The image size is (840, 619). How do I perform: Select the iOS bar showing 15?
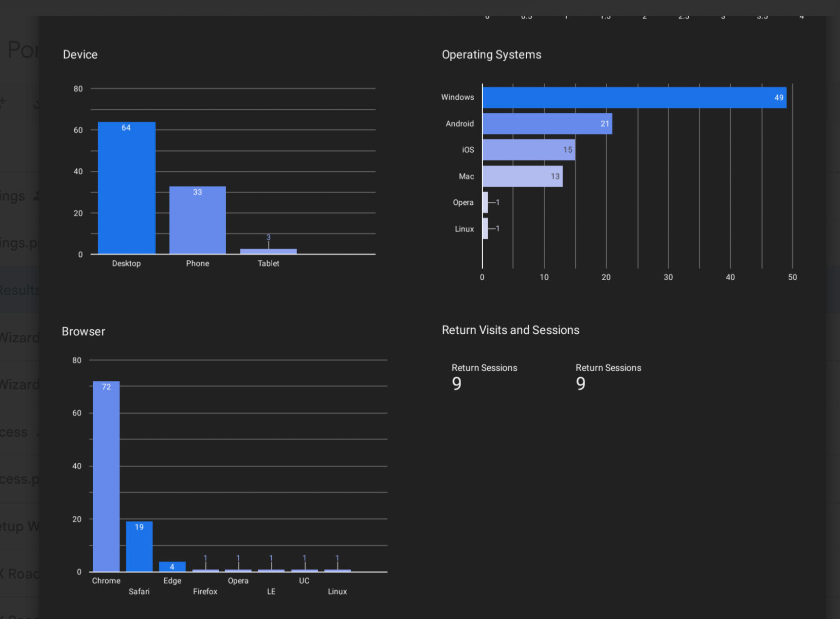(528, 150)
